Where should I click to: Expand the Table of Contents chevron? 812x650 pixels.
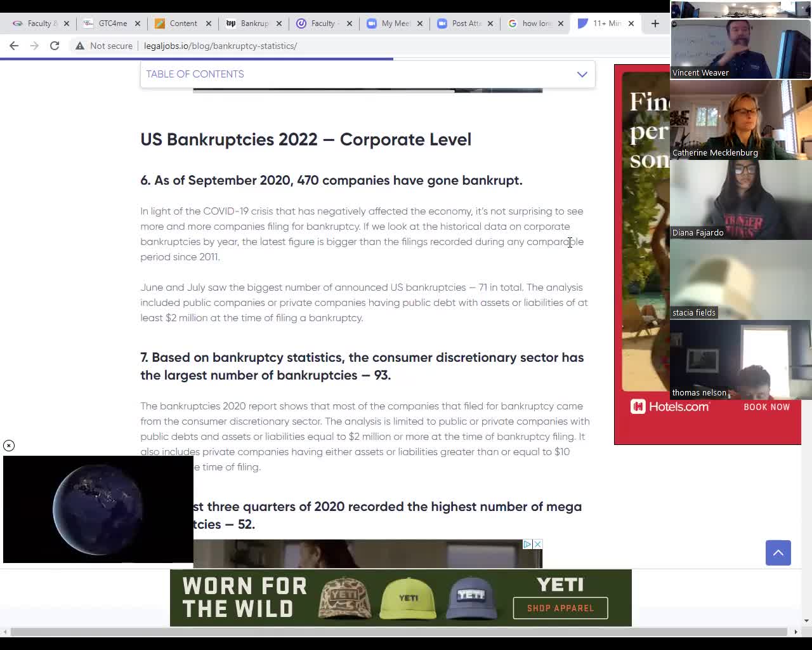(x=582, y=74)
